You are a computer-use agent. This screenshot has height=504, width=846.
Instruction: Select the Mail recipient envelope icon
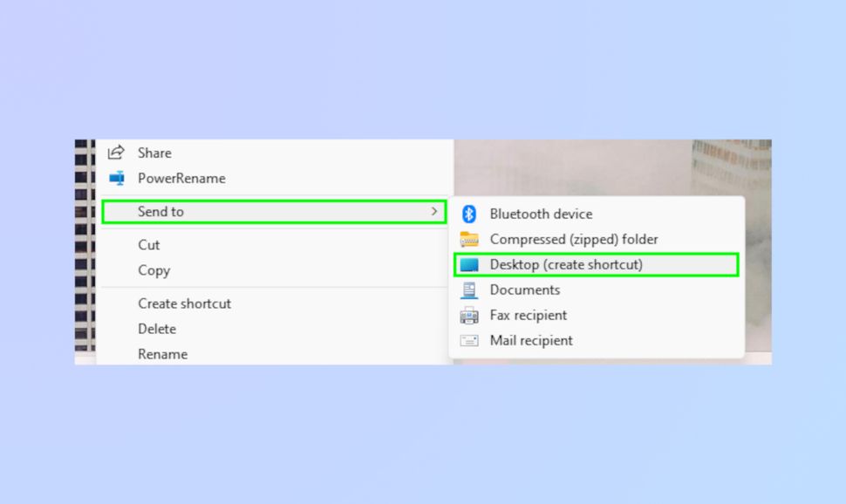click(469, 340)
